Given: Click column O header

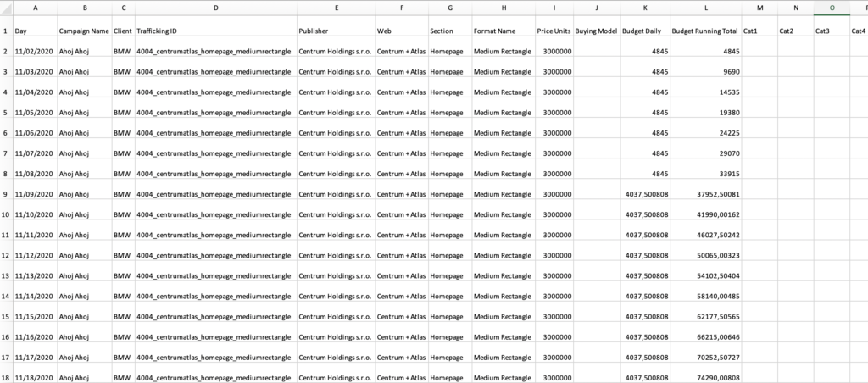Looking at the screenshot, I should click(x=831, y=8).
